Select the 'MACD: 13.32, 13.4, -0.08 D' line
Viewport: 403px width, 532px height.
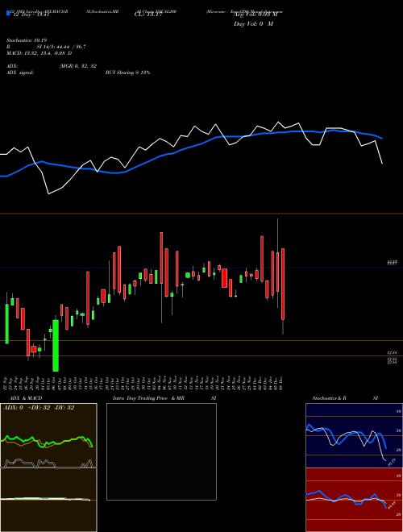pyautogui.click(x=39, y=53)
